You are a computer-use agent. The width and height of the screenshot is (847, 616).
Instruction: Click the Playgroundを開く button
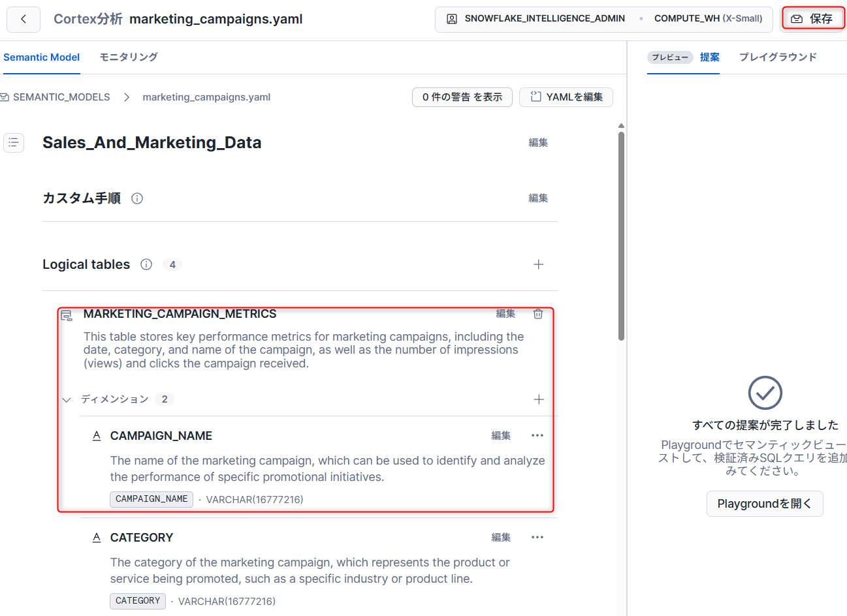click(764, 504)
